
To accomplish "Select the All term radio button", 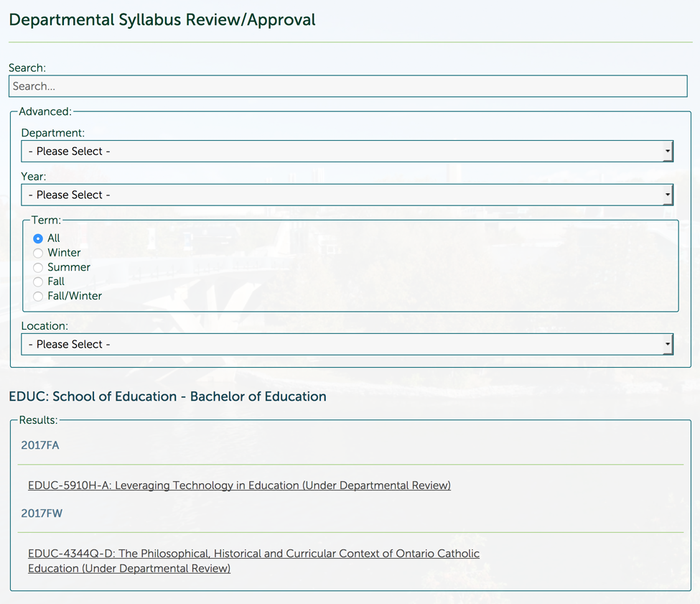I will coord(37,238).
